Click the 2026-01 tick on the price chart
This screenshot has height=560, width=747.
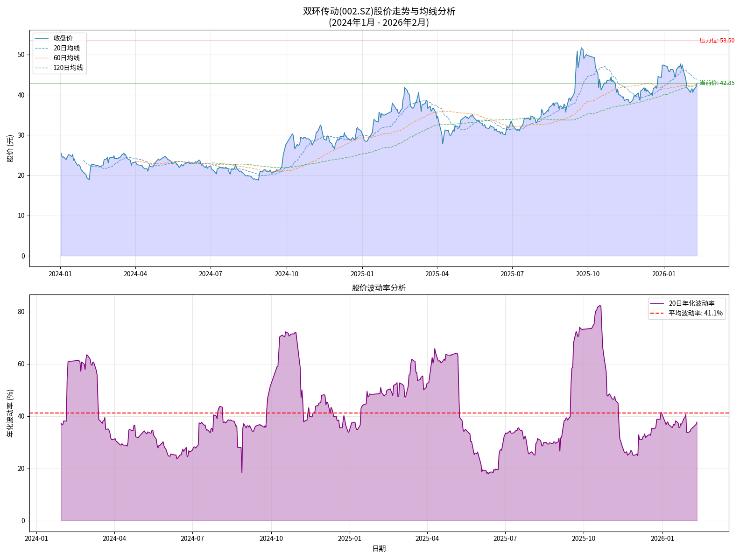point(663,274)
